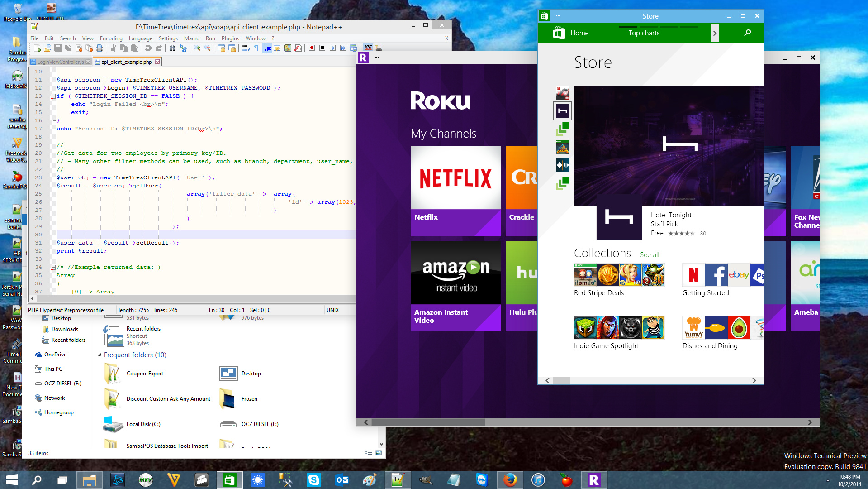Go to Home in the Store app

tap(579, 33)
